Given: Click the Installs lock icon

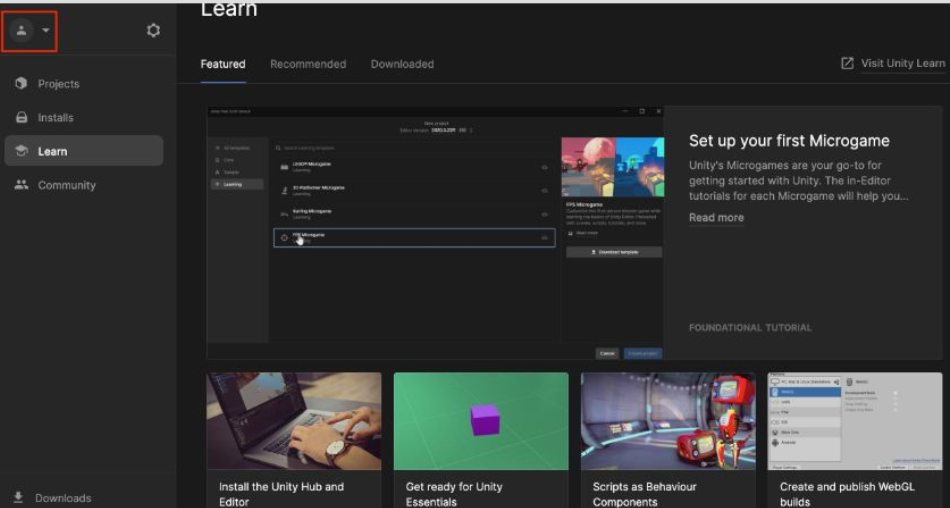Looking at the screenshot, I should point(21,118).
